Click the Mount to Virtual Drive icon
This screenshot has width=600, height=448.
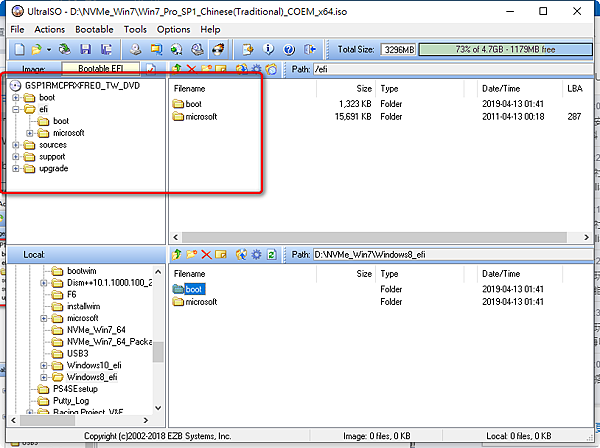point(197,49)
